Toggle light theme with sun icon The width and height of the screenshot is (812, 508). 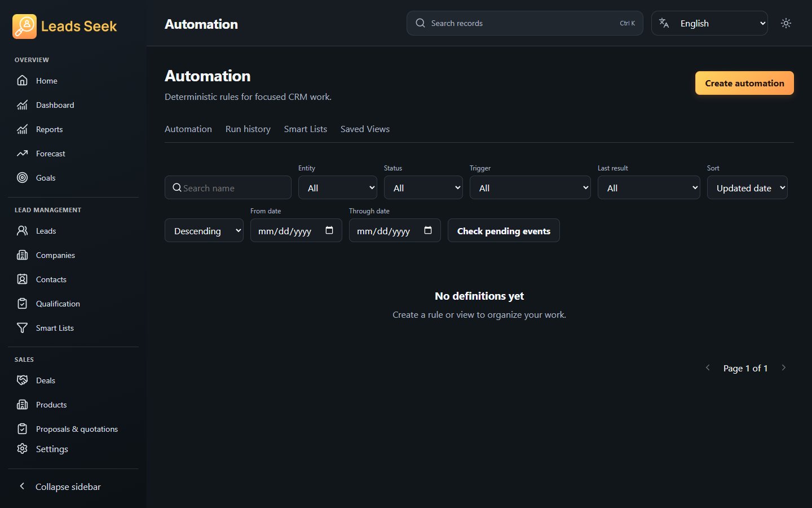pyautogui.click(x=786, y=23)
